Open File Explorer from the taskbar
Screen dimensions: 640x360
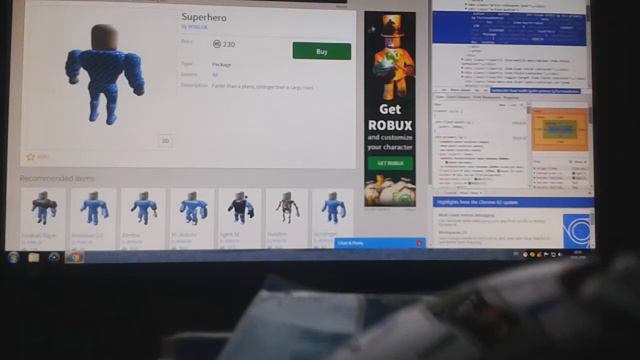[x=33, y=257]
